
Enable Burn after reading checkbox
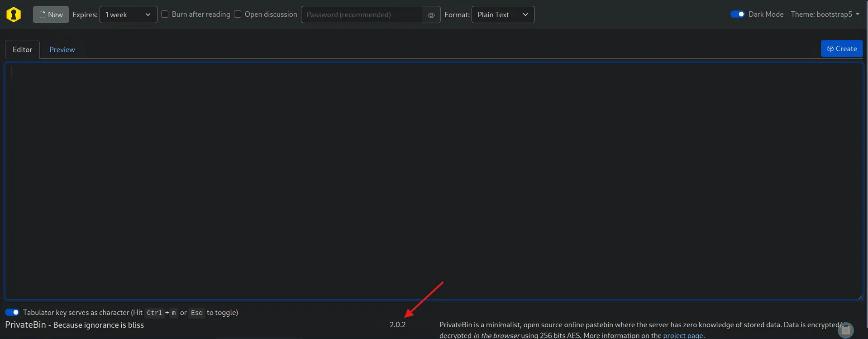click(x=165, y=14)
